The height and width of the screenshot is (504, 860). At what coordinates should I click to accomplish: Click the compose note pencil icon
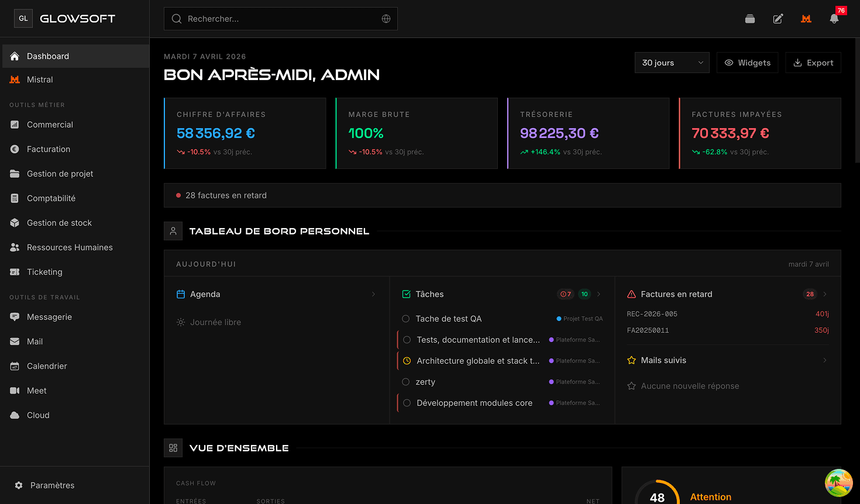tap(778, 19)
